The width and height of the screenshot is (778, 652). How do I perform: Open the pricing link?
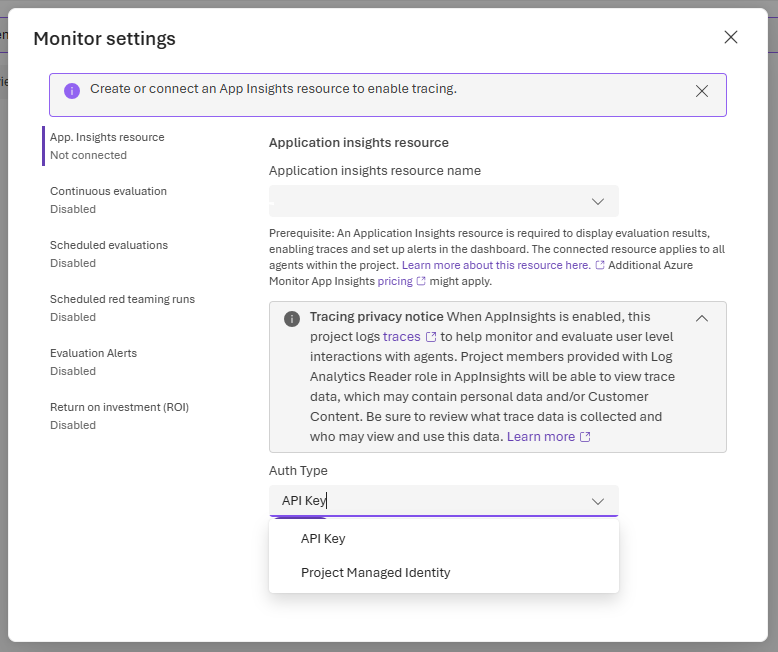395,281
